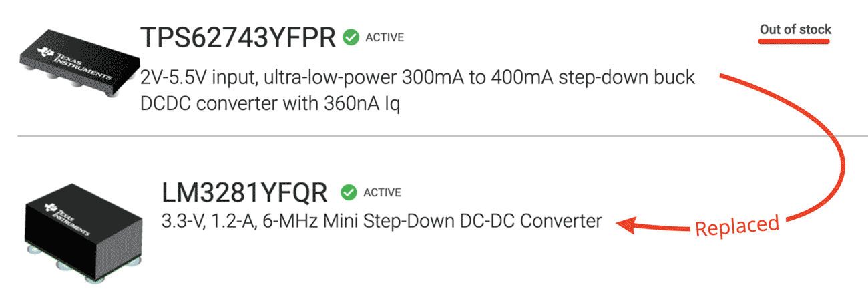Viewport: 868px width, 297px height.
Task: Click the red underline beneath Out of stock
Action: [795, 41]
